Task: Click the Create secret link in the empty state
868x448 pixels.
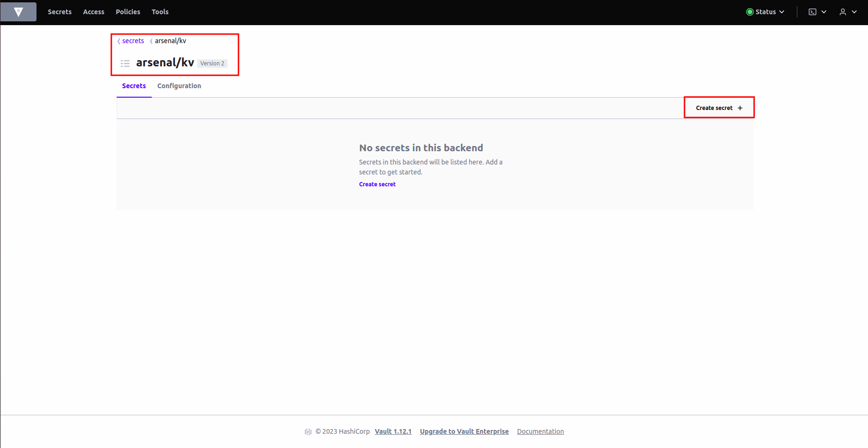Action: [x=377, y=184]
